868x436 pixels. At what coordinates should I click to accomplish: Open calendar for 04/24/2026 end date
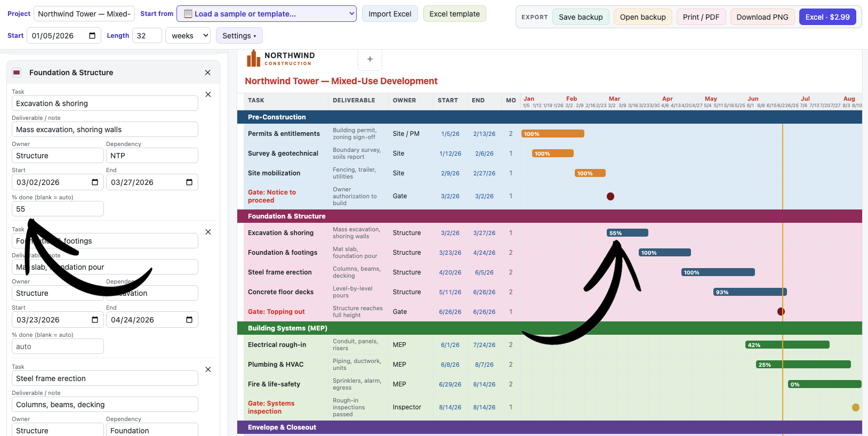[189, 320]
